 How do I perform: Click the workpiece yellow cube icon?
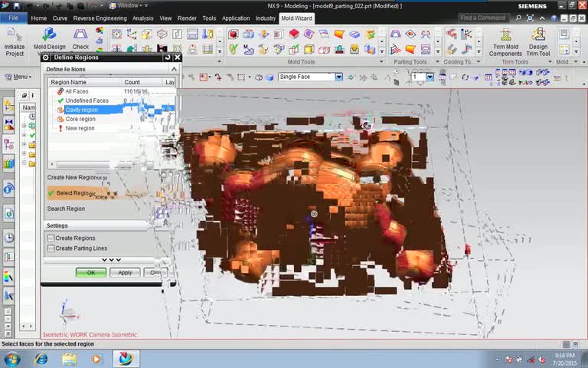pyautogui.click(x=147, y=34)
